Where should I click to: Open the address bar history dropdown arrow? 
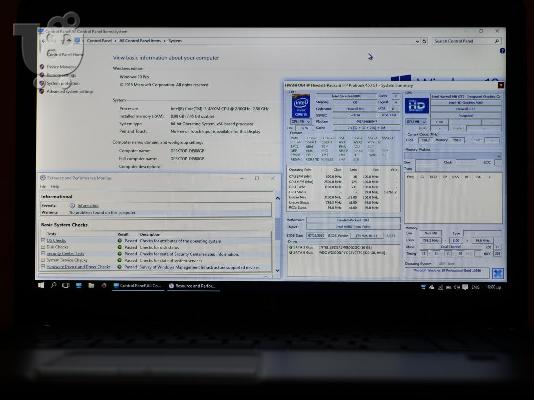[x=417, y=41]
